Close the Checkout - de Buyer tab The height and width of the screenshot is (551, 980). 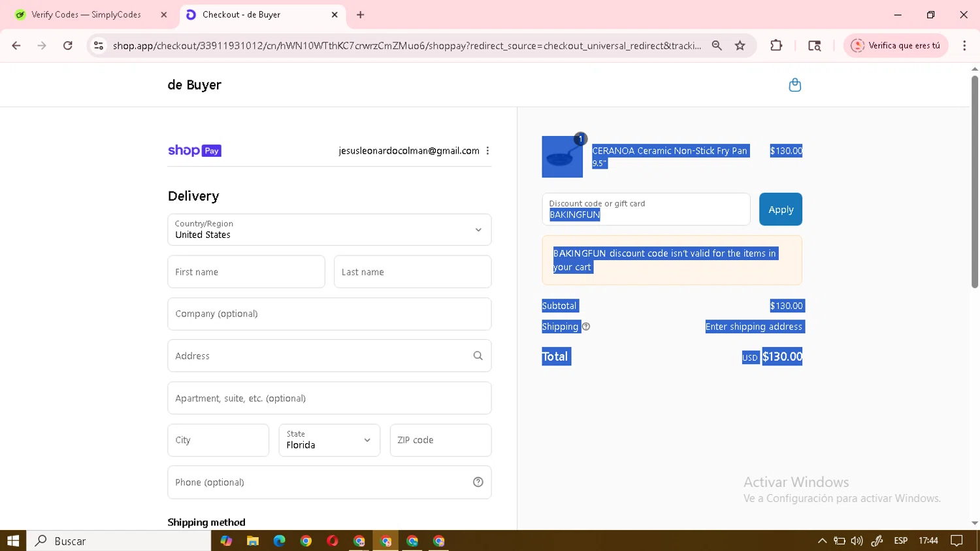[x=335, y=14]
